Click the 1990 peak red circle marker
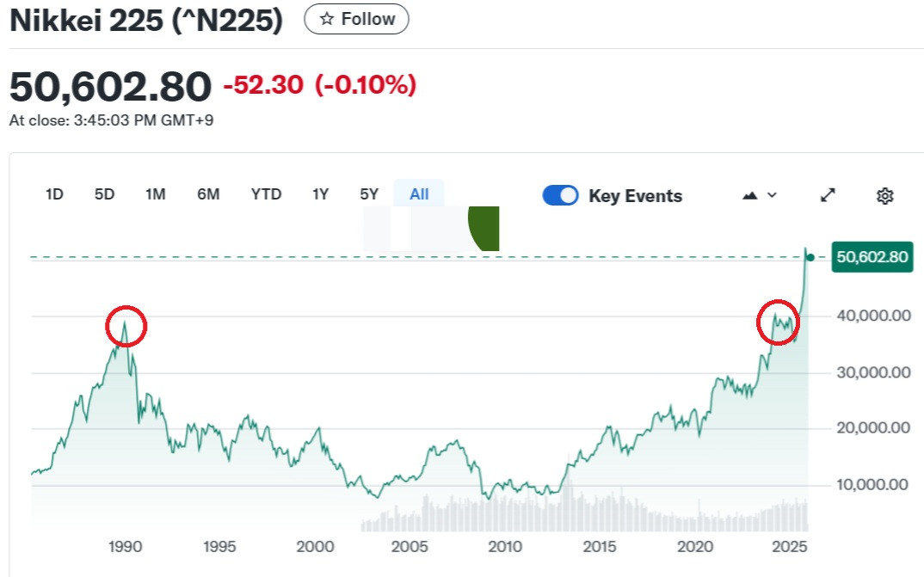This screenshot has height=577, width=924. point(126,326)
